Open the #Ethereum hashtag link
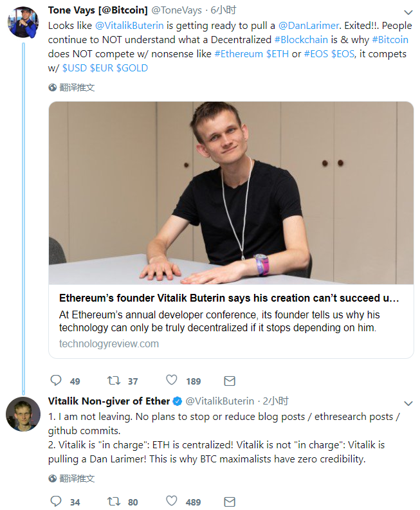This screenshot has width=420, height=510. click(239, 54)
